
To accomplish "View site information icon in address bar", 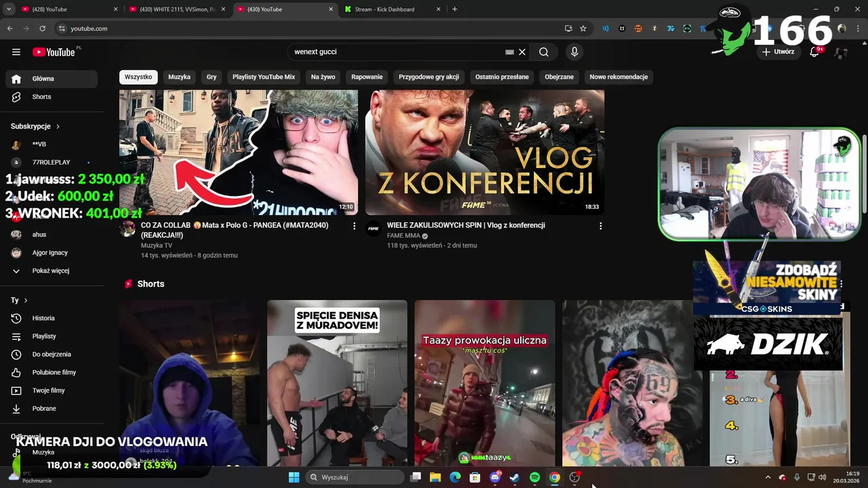I will [62, 28].
